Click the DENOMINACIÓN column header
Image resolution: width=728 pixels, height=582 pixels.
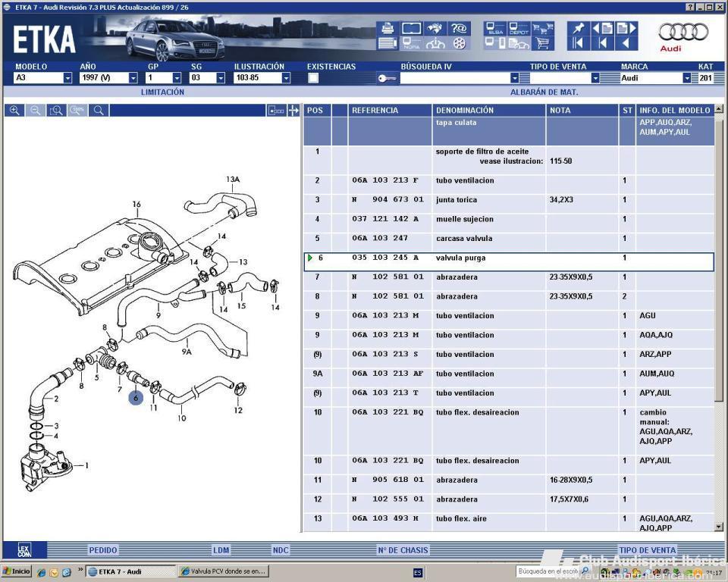coord(489,110)
